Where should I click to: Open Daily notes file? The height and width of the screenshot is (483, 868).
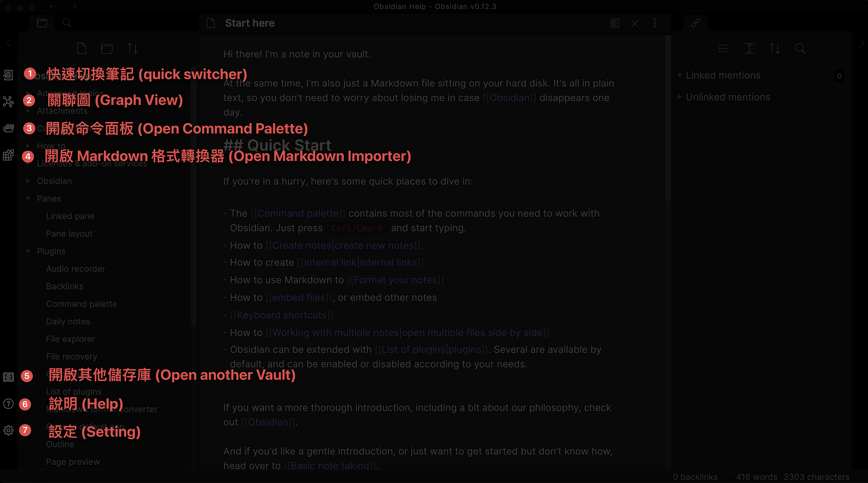[x=68, y=322]
